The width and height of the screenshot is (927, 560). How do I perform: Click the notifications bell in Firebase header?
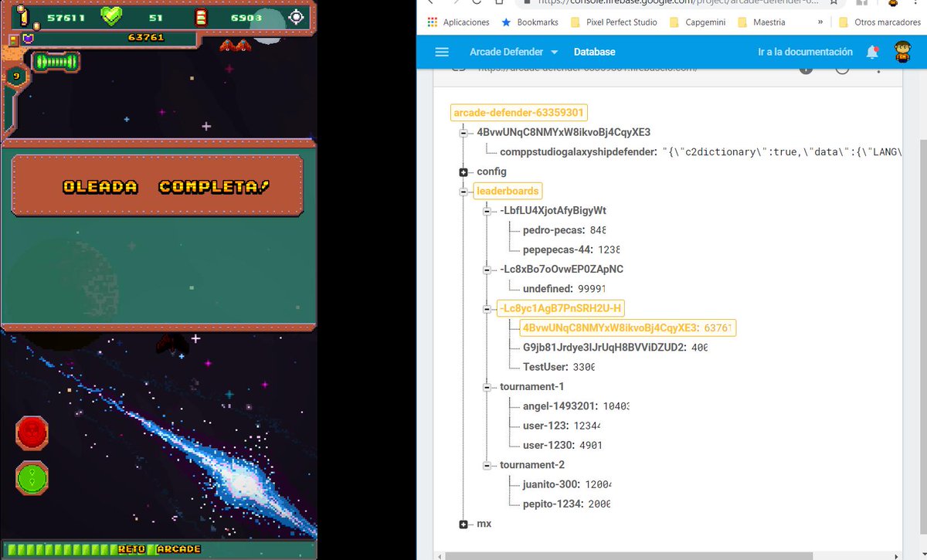(872, 52)
